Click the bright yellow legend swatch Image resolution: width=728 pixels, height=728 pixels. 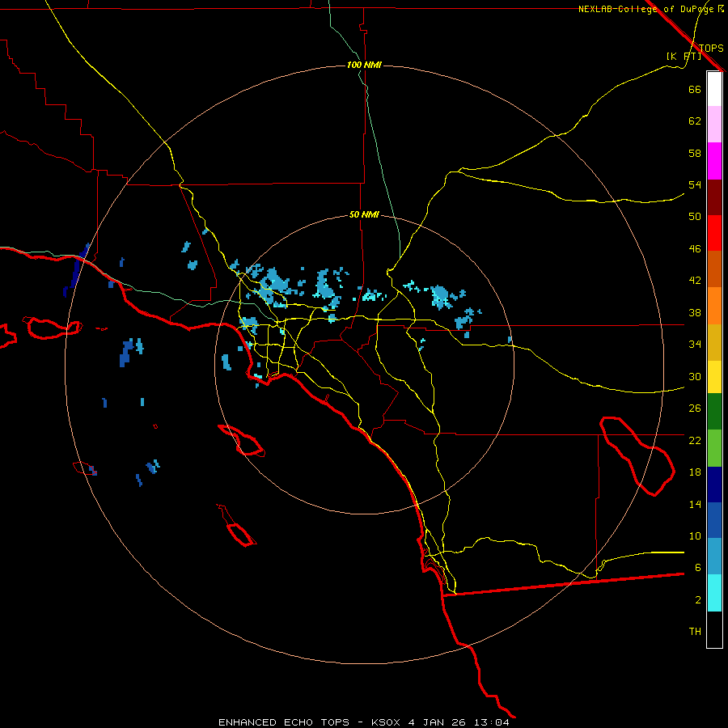point(714,377)
